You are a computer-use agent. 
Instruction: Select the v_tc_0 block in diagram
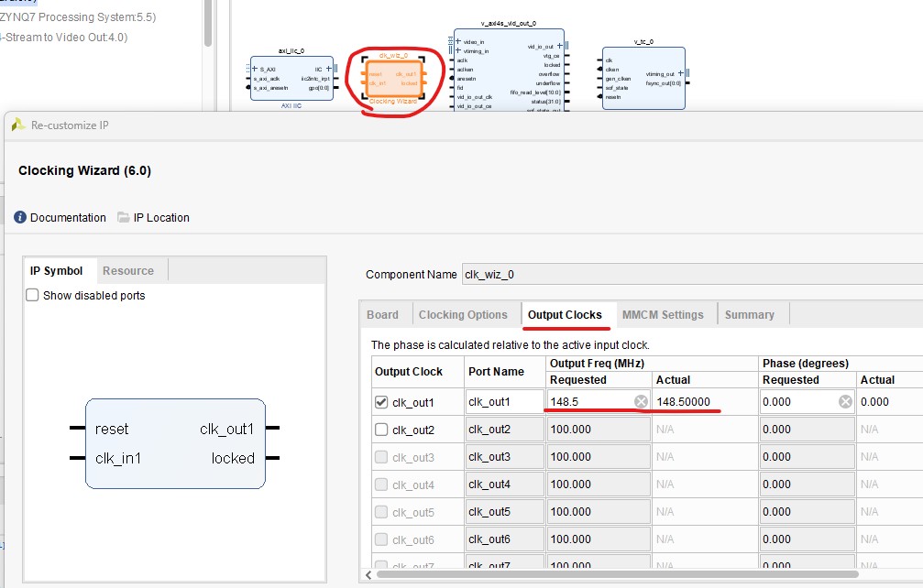[x=643, y=78]
